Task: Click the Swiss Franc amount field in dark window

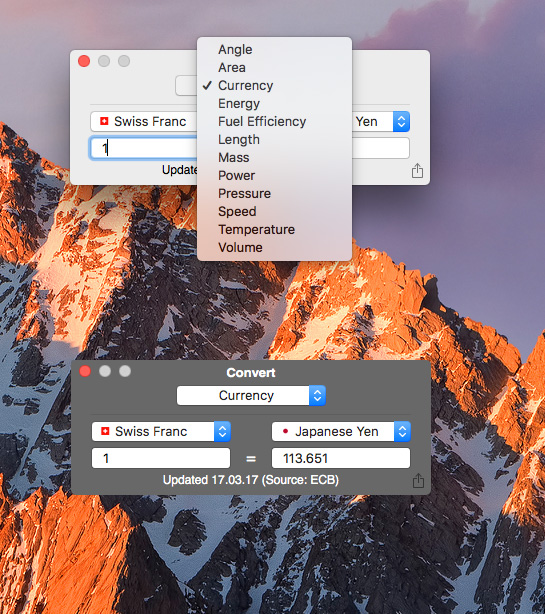Action: [161, 458]
